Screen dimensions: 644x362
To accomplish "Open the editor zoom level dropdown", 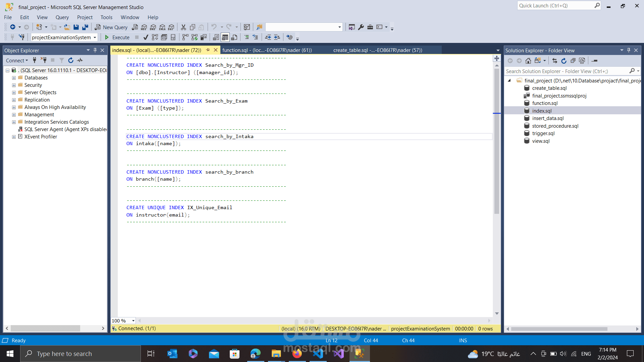I will [133, 321].
